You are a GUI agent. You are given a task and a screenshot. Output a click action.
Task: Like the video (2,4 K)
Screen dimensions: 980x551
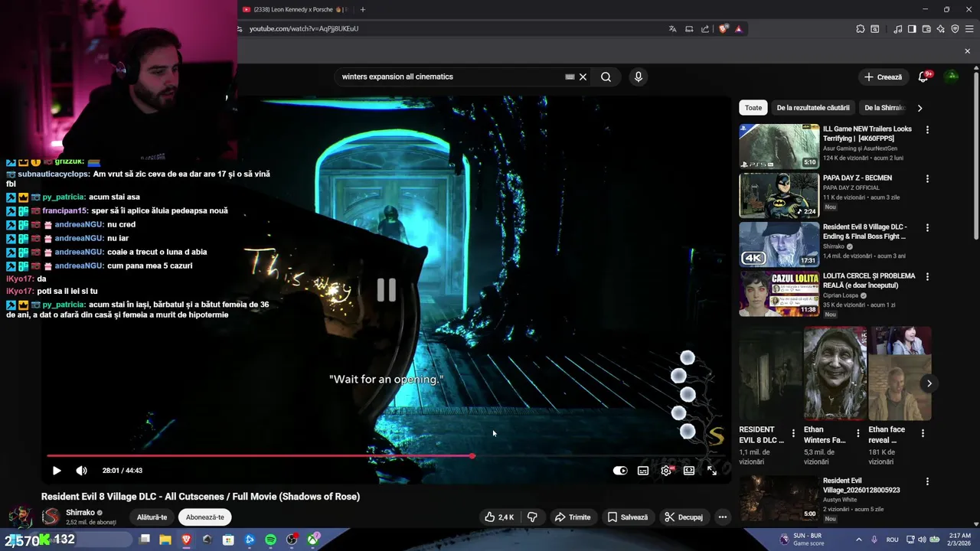click(499, 517)
